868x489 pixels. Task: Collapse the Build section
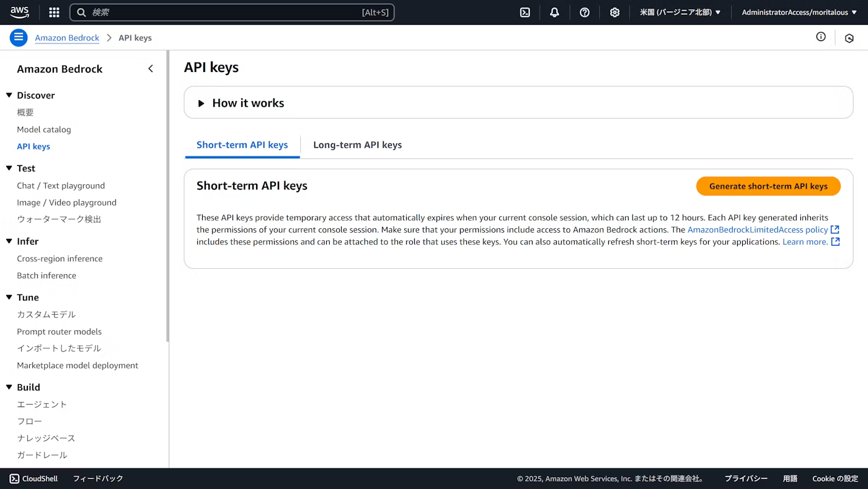point(9,387)
